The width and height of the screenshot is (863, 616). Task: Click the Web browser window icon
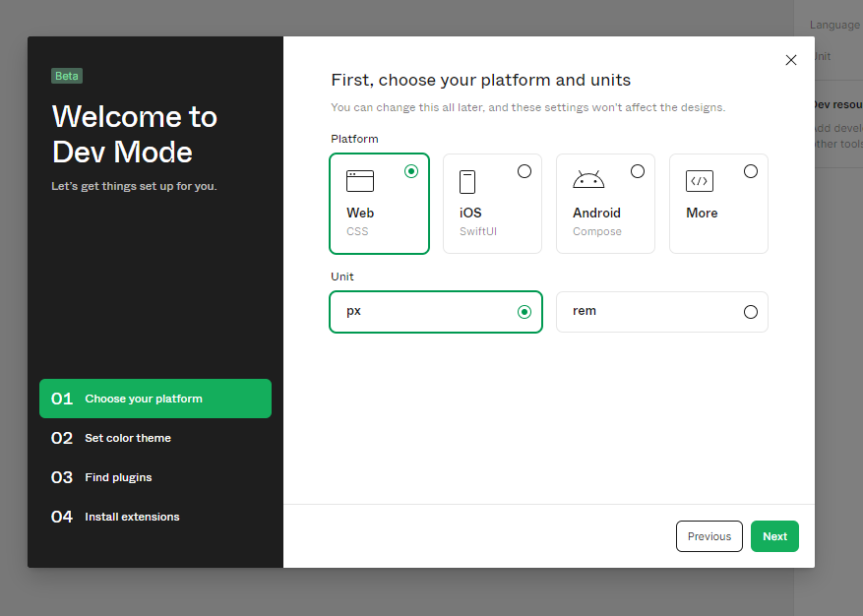click(x=360, y=181)
